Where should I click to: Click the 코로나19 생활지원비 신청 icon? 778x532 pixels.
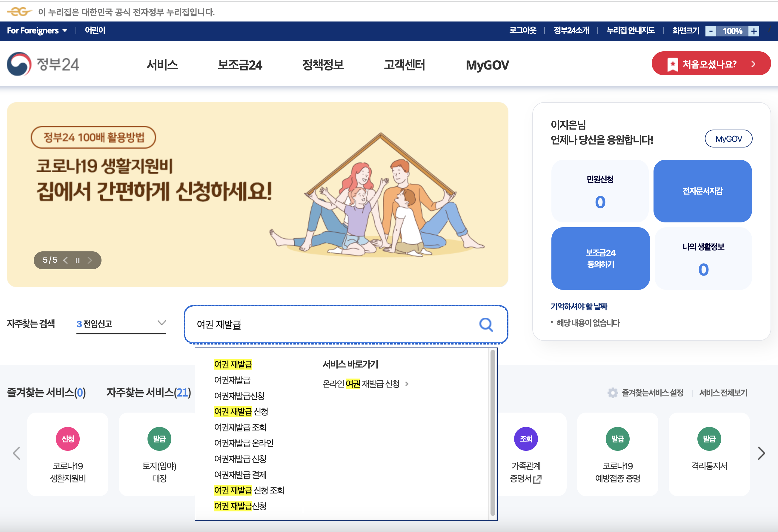68,439
